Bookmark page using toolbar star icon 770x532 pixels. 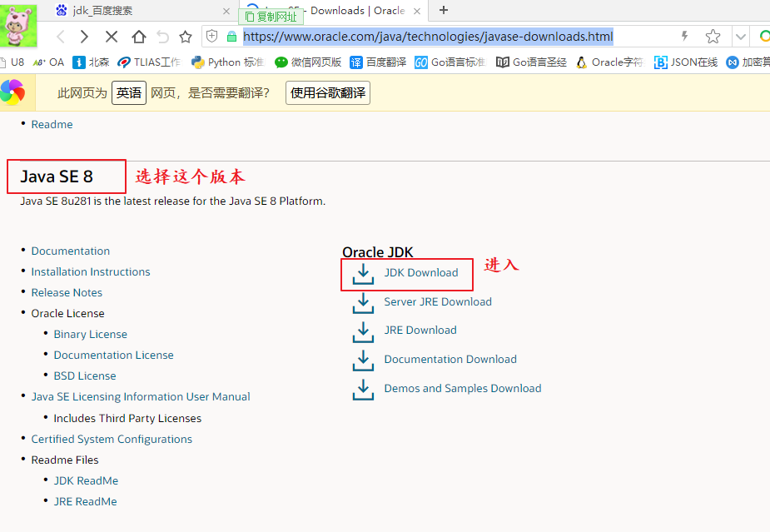tap(186, 37)
